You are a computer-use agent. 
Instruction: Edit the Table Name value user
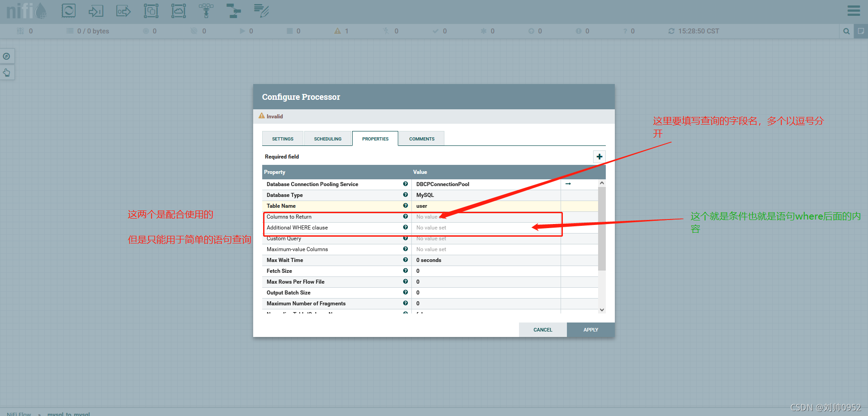(486, 206)
